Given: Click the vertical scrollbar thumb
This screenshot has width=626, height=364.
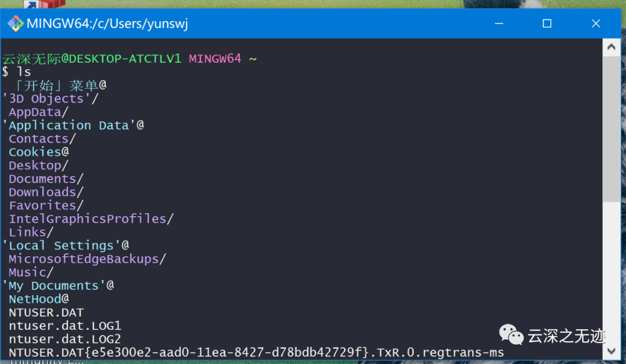Looking at the screenshot, I should click(x=612, y=129).
